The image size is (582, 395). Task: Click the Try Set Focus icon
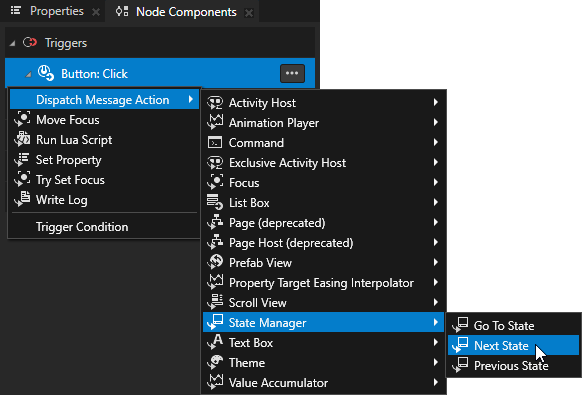click(x=22, y=179)
